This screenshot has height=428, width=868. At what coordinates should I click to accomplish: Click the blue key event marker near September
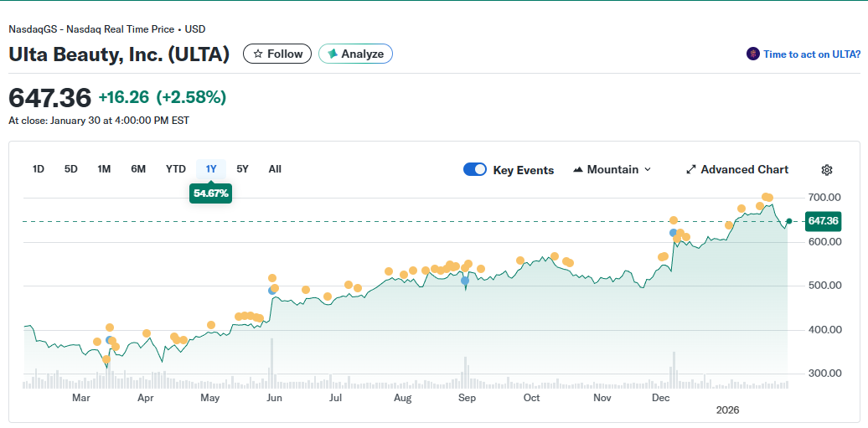(x=465, y=281)
